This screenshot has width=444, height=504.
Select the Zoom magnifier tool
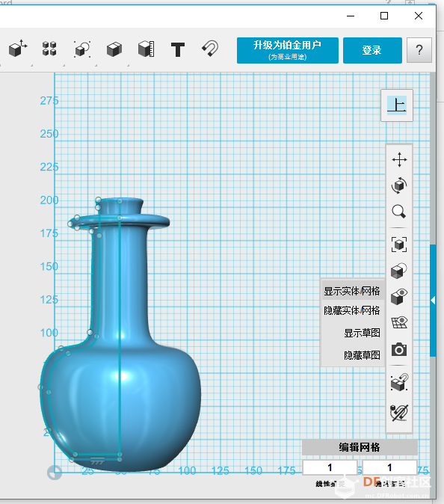(x=398, y=212)
